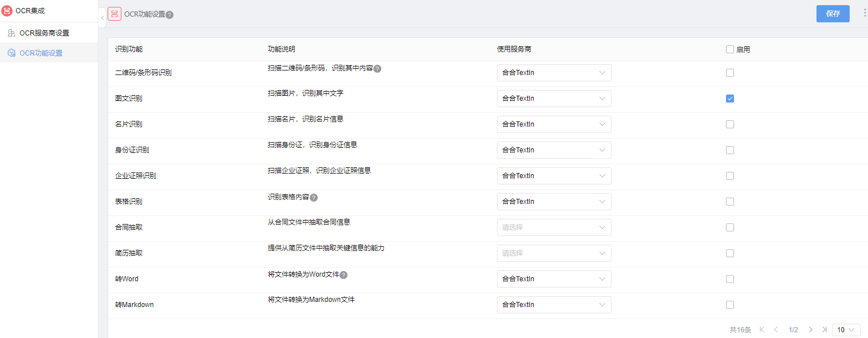Enable 简历抽取 checkbox
This screenshot has width=868, height=338.
730,253
